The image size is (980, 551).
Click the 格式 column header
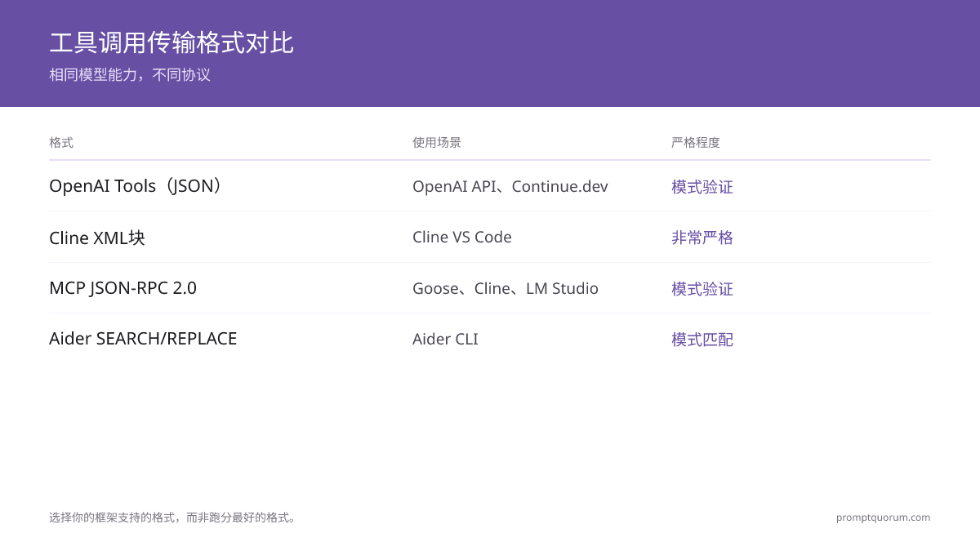point(61,142)
